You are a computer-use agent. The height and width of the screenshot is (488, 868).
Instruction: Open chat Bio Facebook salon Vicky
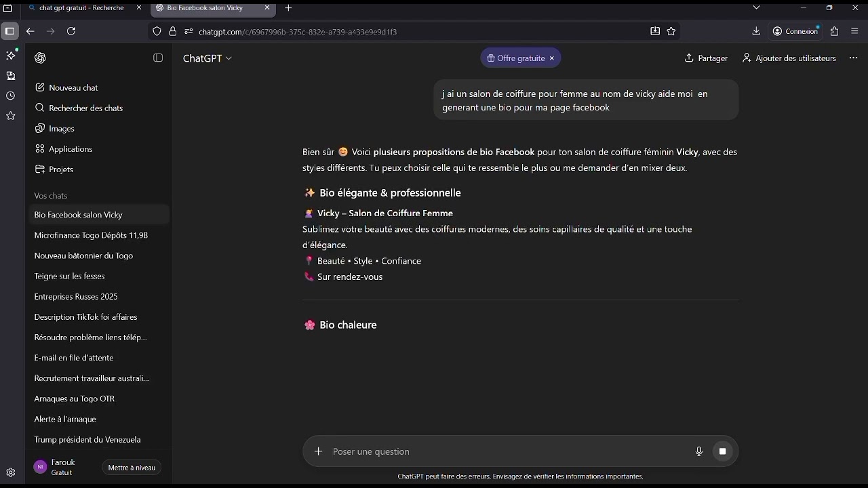pos(98,215)
